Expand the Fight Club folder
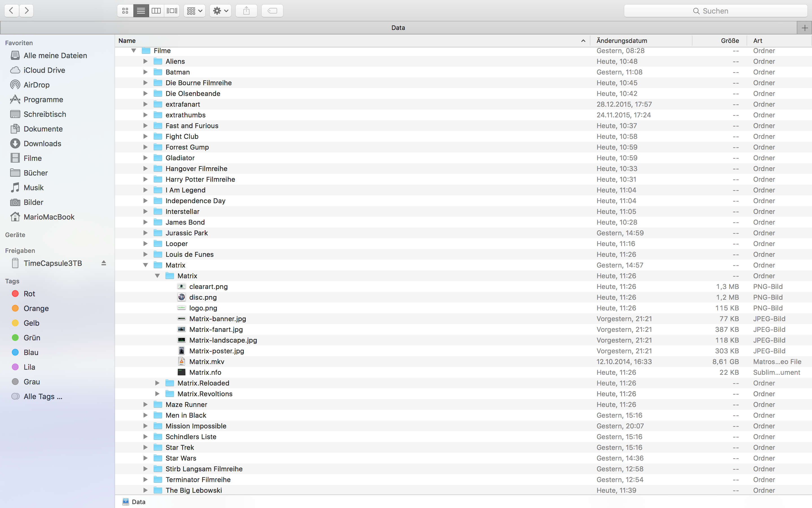This screenshot has width=812, height=508. 145,136
